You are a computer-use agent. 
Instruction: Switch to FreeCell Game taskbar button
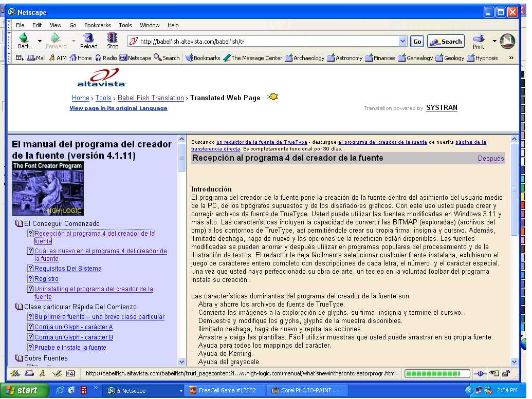coord(224,390)
